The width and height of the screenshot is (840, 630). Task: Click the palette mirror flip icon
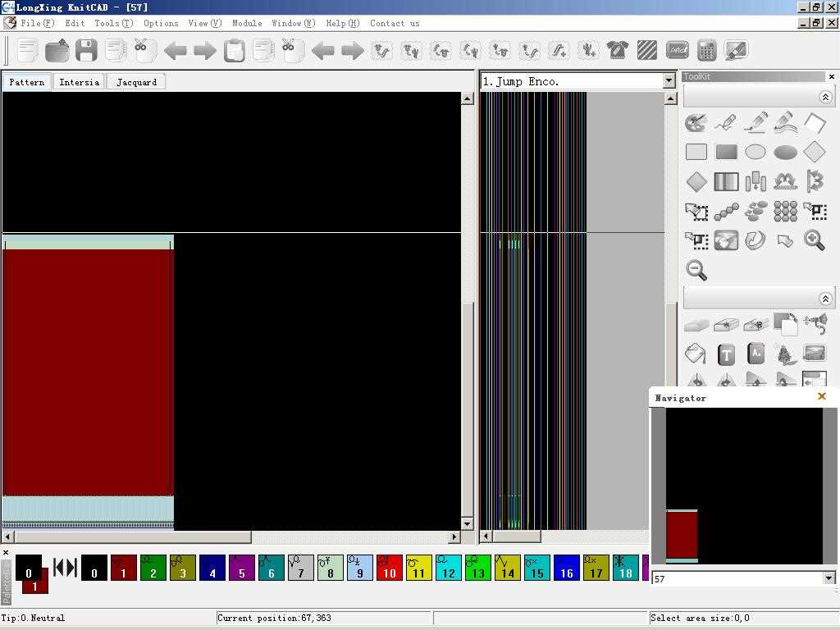(65, 568)
